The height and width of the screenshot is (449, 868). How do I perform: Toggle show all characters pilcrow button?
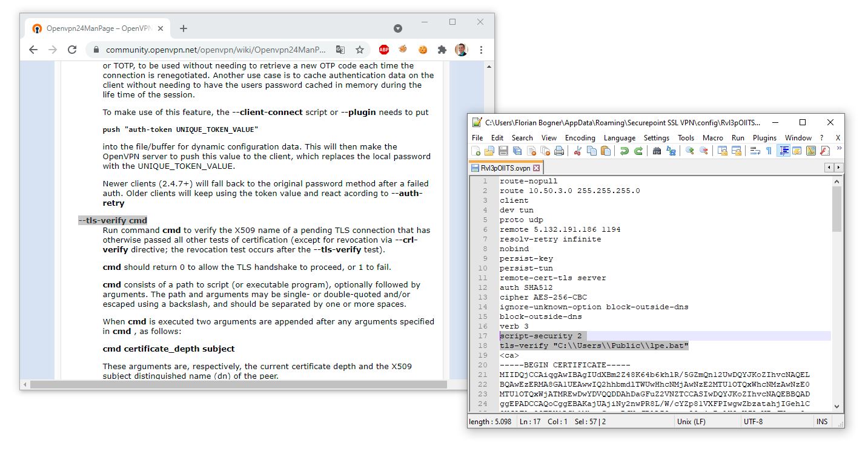769,151
